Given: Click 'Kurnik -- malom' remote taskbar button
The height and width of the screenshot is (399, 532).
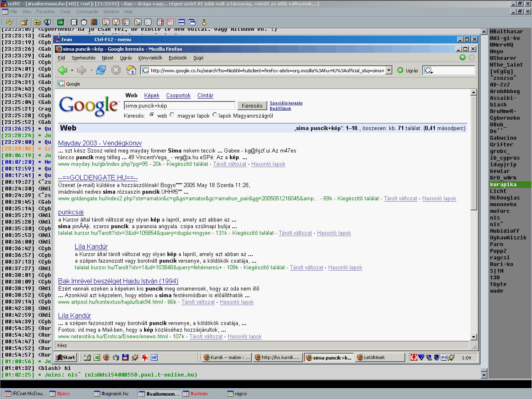Looking at the screenshot, I should 227,357.
